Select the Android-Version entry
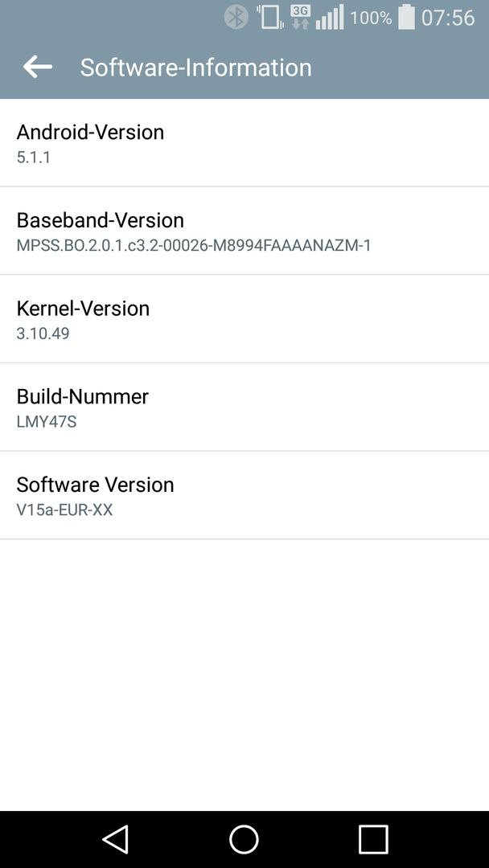This screenshot has height=868, width=489. 244,143
